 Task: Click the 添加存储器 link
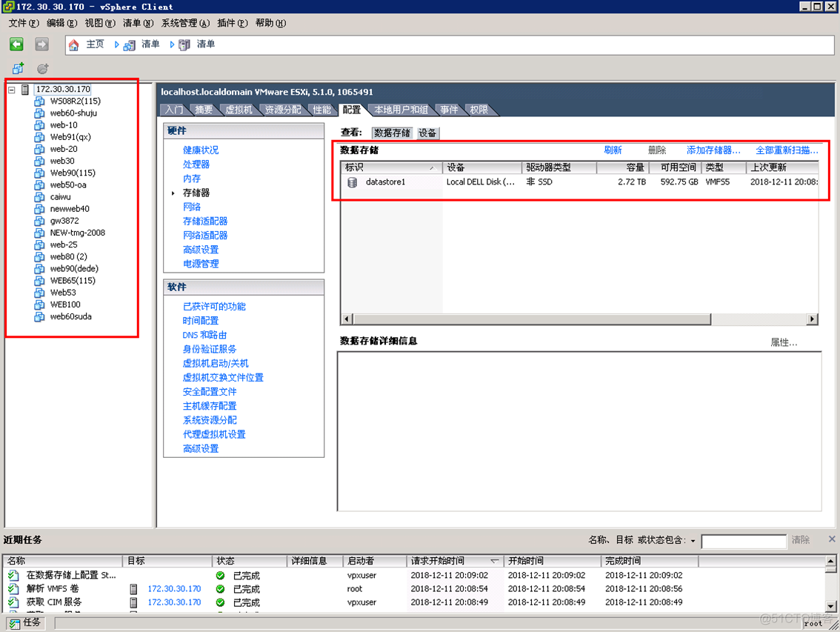(x=713, y=150)
